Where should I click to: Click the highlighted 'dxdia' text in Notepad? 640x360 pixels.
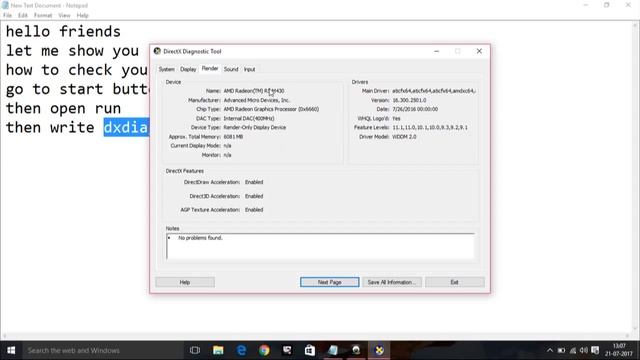tap(126, 127)
